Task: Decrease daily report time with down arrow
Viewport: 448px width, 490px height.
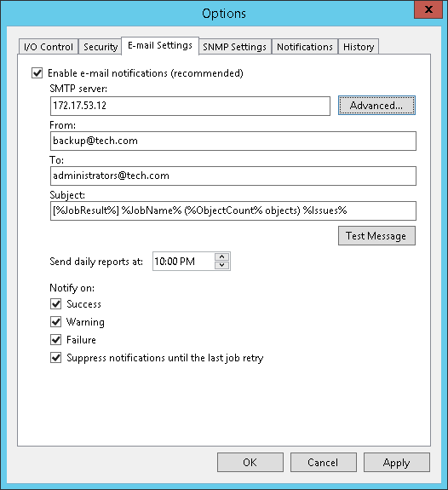Action: pos(221,265)
